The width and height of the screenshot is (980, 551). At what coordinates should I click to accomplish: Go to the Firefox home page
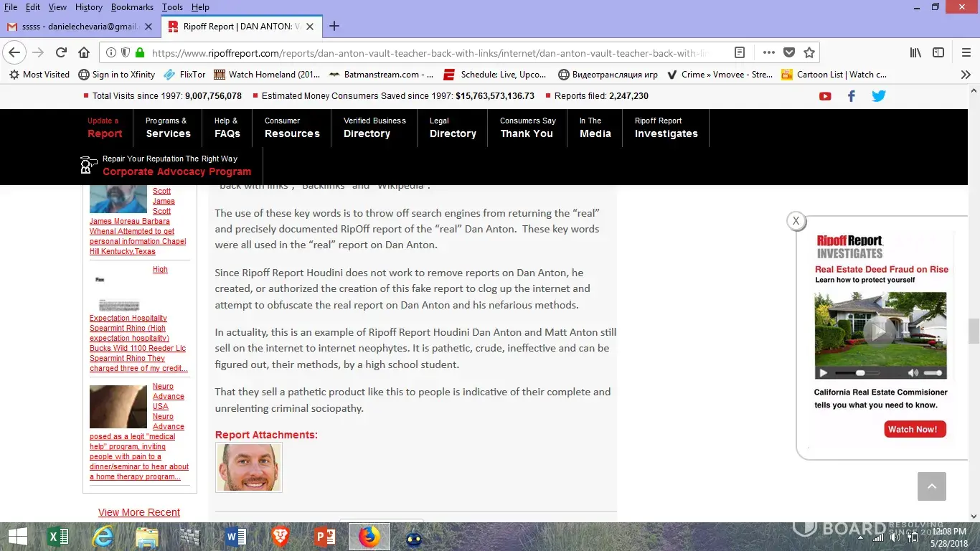click(84, 52)
